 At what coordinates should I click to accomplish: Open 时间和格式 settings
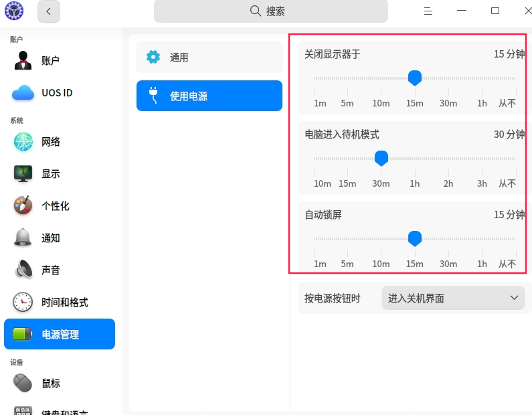60,302
